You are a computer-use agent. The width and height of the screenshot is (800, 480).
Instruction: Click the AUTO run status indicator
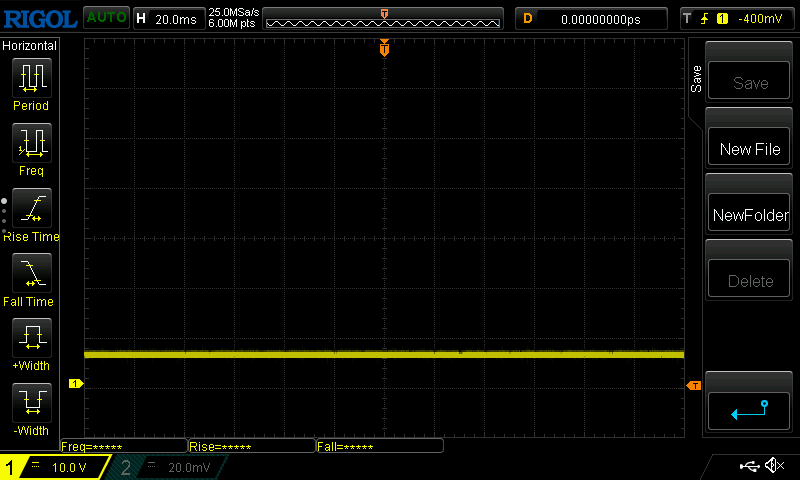tap(106, 17)
